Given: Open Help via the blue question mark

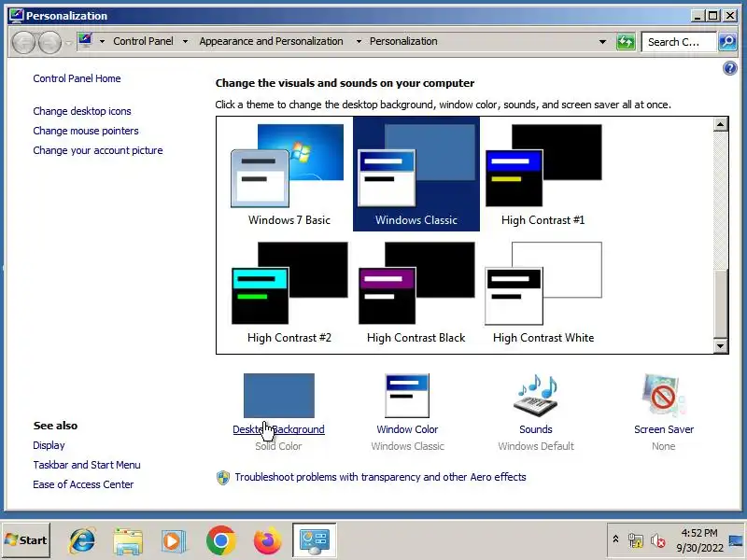Looking at the screenshot, I should 730,68.
